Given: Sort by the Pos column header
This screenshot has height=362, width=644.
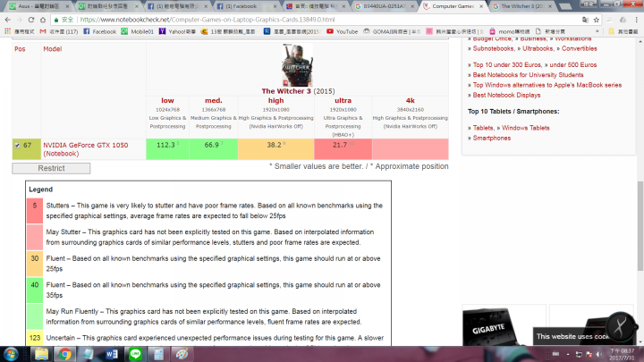Looking at the screenshot, I should [x=20, y=49].
